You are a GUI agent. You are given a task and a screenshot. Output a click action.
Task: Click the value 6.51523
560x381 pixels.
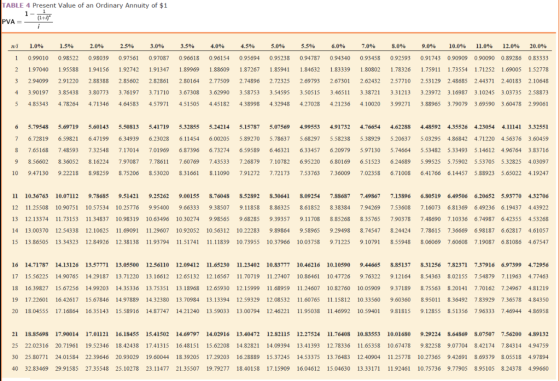click(370, 161)
